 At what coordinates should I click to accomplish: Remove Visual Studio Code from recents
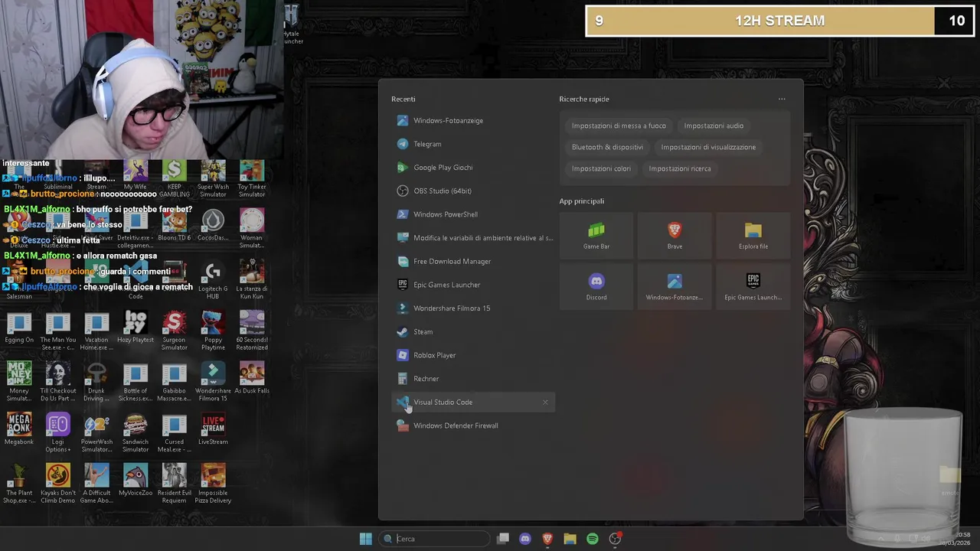tap(545, 402)
